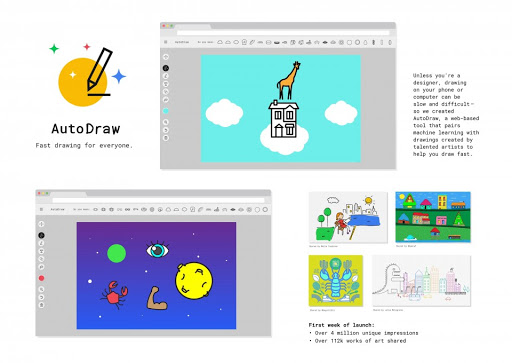Click the address bar of the space browser window
Viewport: 512px width, 363px height.
tap(158, 200)
